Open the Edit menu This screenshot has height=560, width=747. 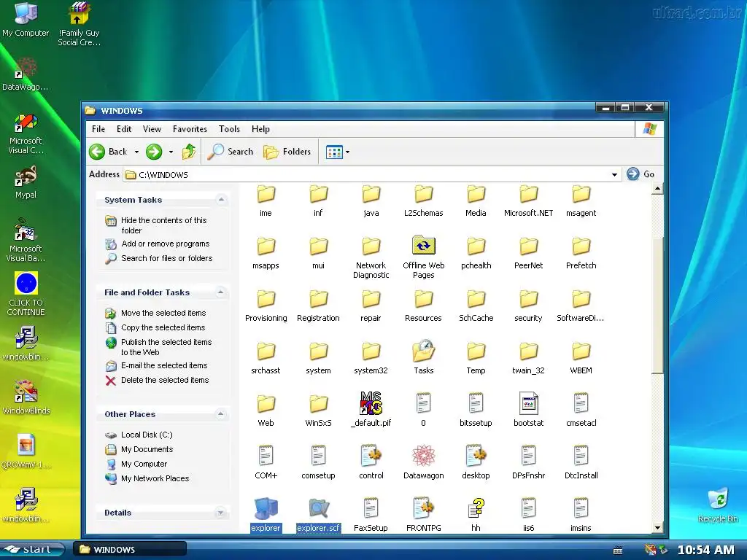[124, 129]
